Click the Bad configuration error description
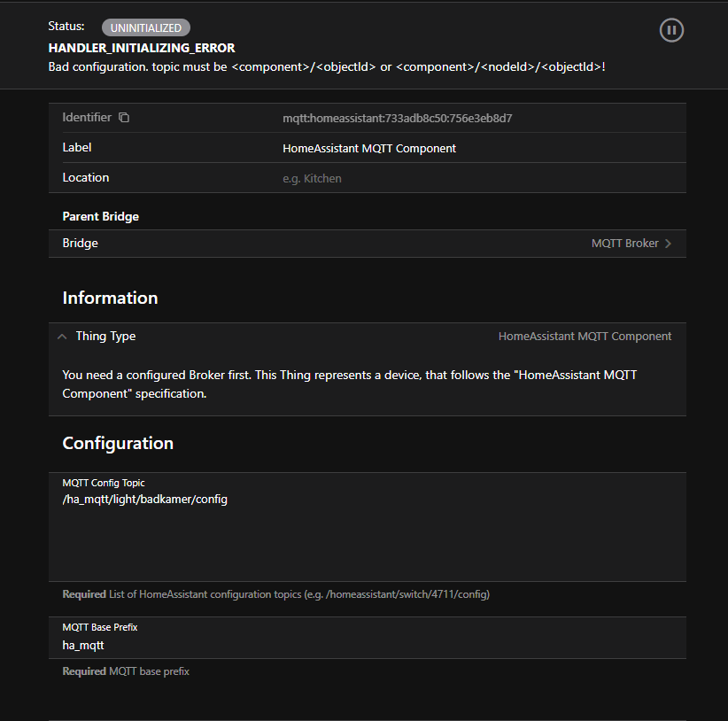 pyautogui.click(x=327, y=66)
